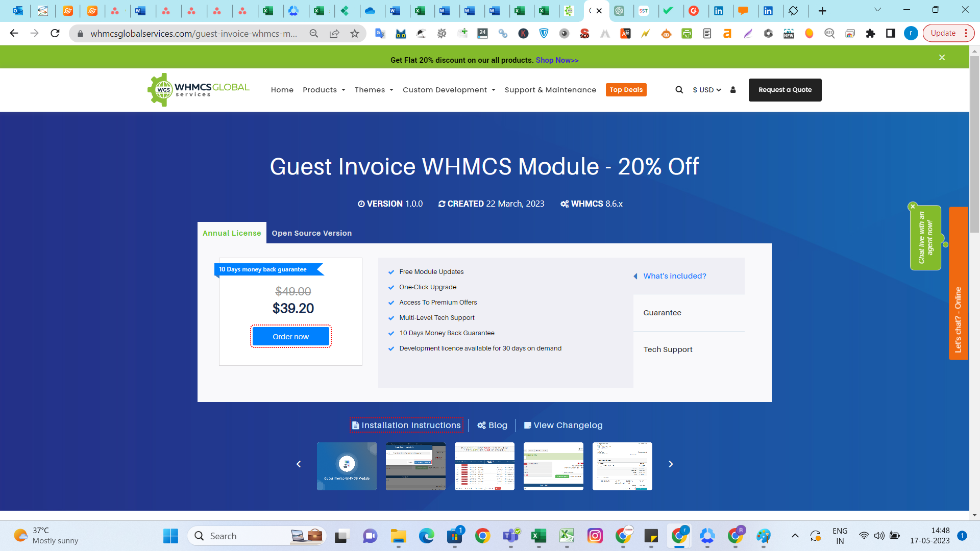Click the browser address bar URL
980x551 pixels.
(194, 34)
